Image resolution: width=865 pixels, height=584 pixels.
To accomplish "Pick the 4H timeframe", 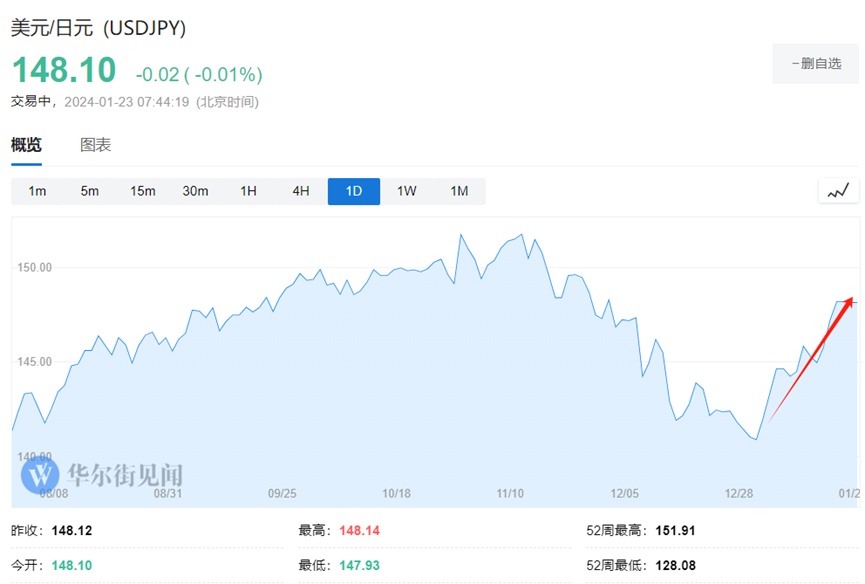I will click(301, 191).
